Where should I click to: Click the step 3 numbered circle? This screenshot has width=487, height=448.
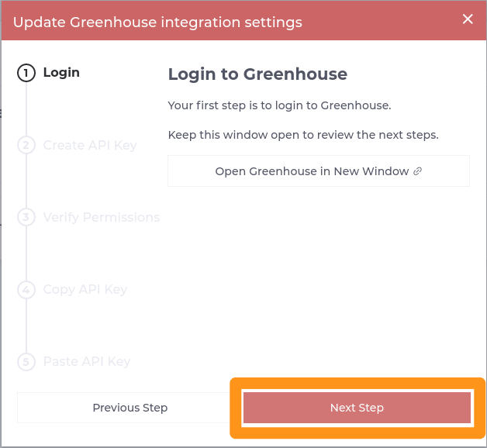[x=26, y=217]
